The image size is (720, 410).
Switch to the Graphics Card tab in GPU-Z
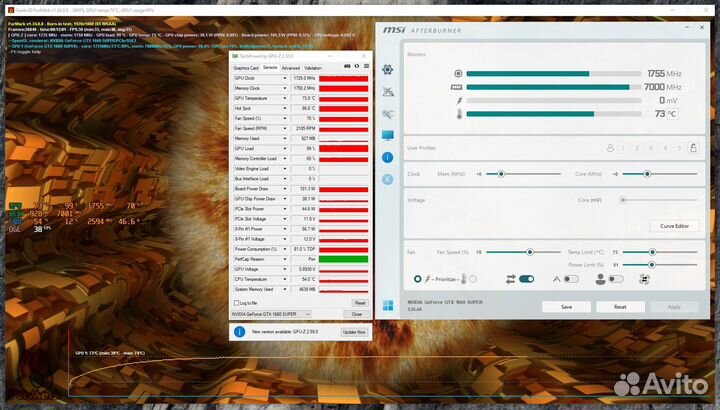coord(246,68)
